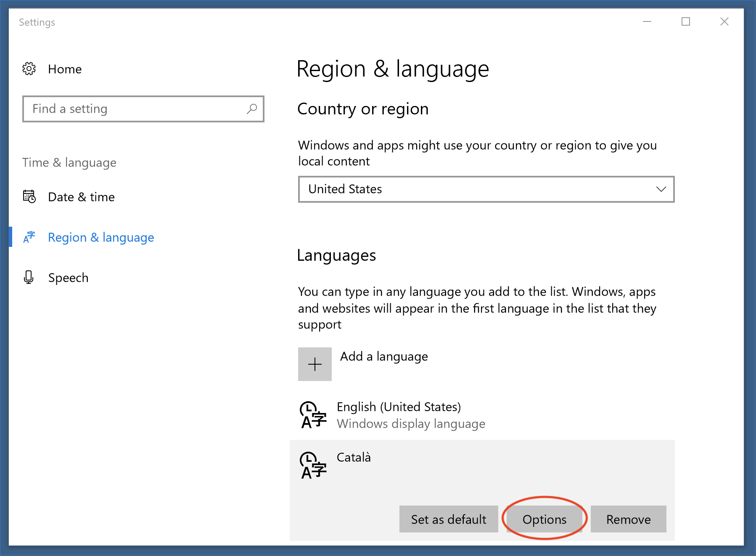
Task: Open the United States country dropdown
Action: [486, 189]
